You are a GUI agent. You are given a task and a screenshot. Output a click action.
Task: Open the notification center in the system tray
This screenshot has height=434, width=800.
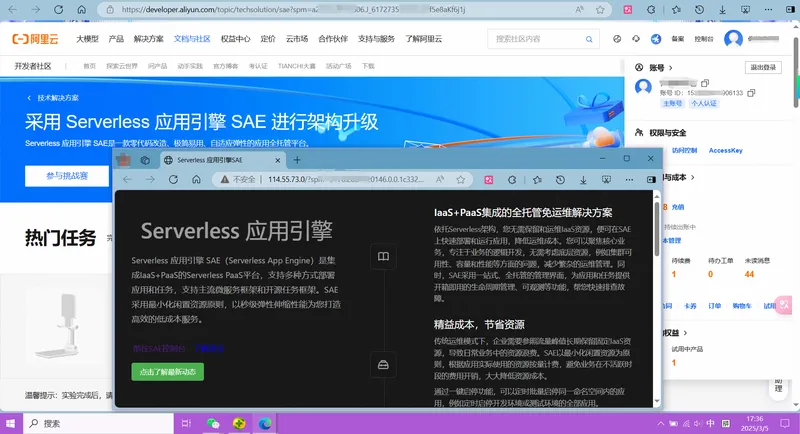pos(785,423)
